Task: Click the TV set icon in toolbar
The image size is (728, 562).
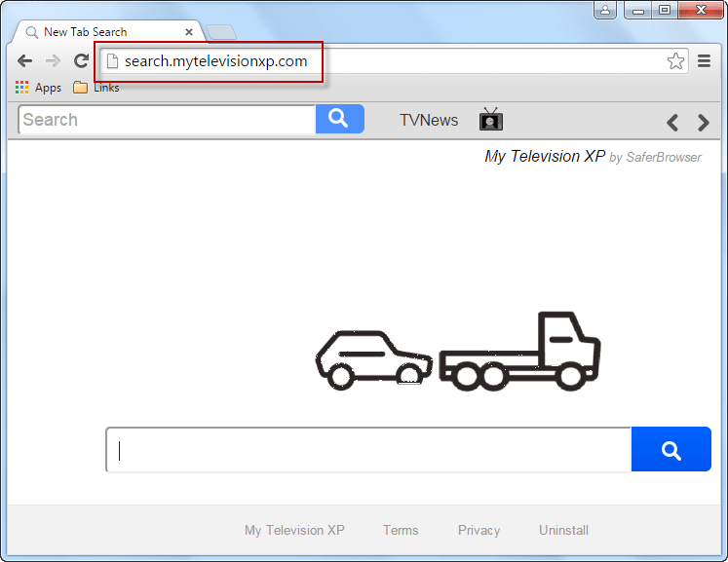Action: coord(491,119)
